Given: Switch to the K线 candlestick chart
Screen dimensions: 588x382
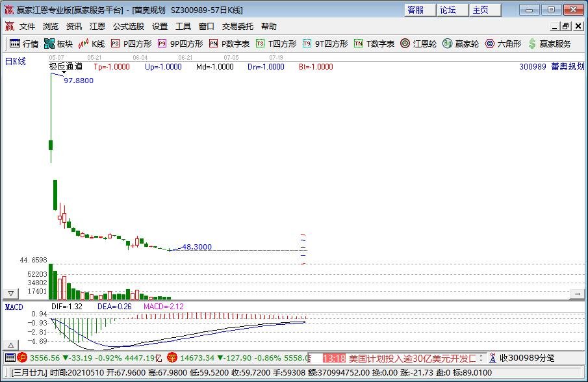Looking at the screenshot, I should point(92,44).
